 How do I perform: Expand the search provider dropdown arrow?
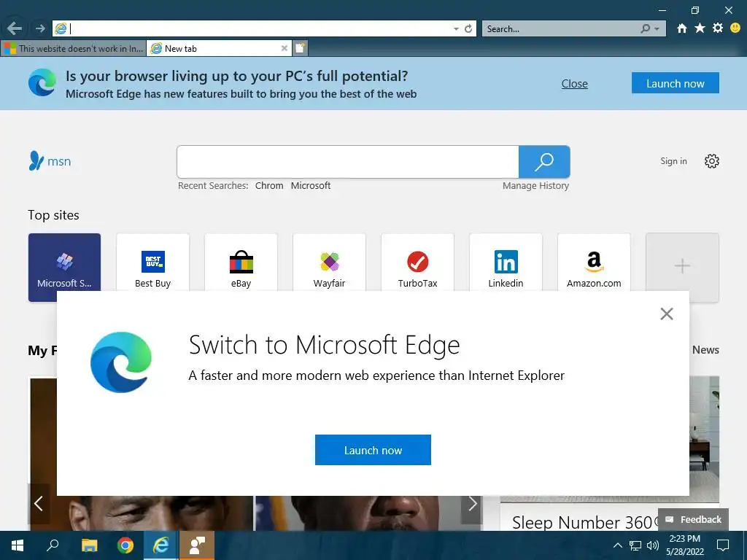(657, 29)
